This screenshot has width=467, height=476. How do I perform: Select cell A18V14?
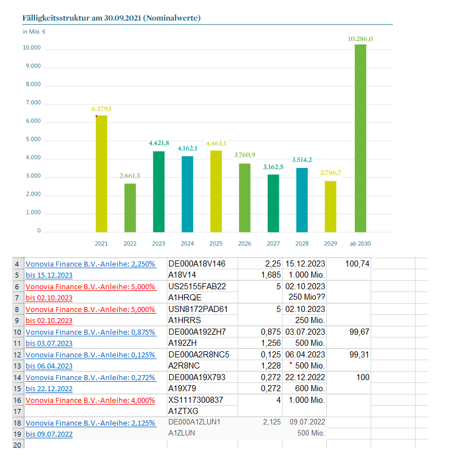point(202,275)
